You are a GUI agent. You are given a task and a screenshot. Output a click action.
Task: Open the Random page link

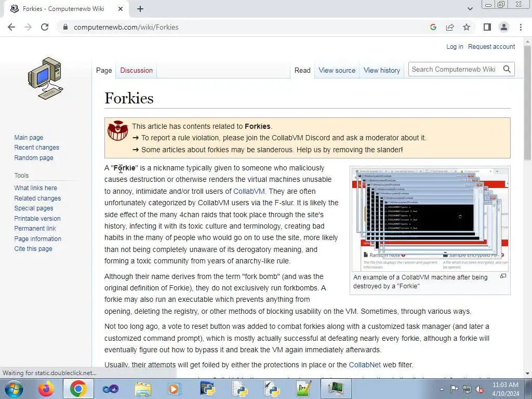tap(34, 157)
